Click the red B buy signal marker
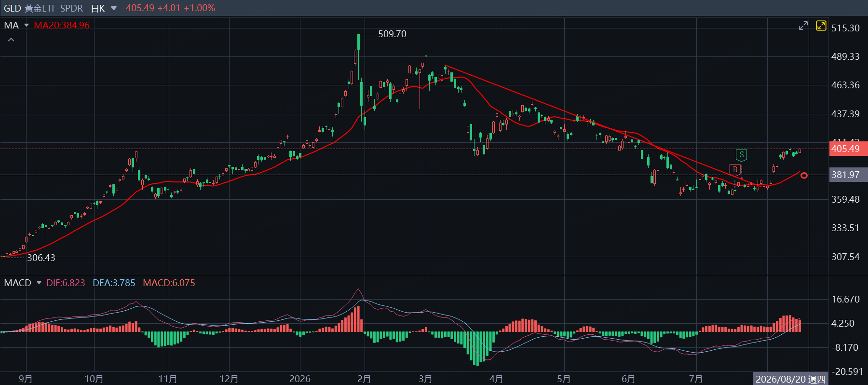The height and width of the screenshot is (385, 868). coord(735,169)
